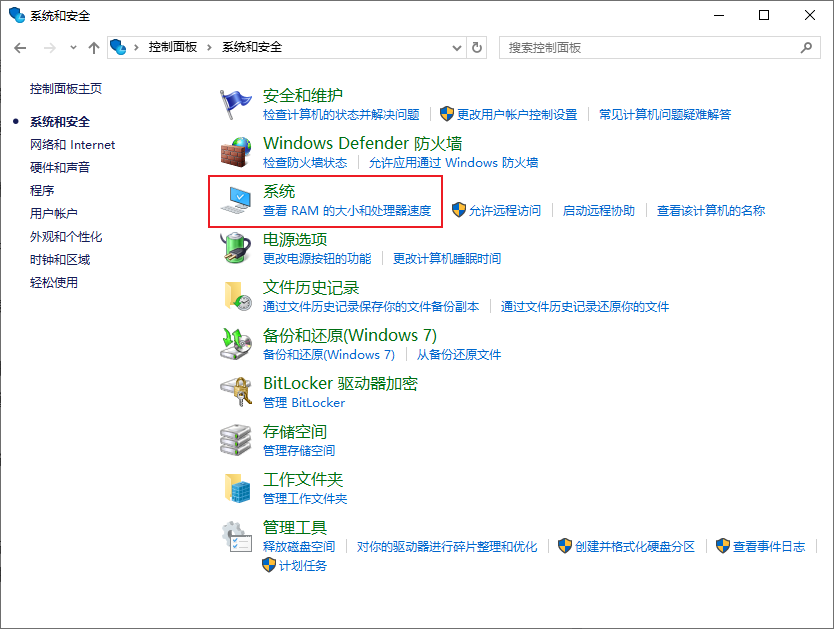Go up one level with up arrow
The height and width of the screenshot is (629, 834).
click(x=94, y=48)
